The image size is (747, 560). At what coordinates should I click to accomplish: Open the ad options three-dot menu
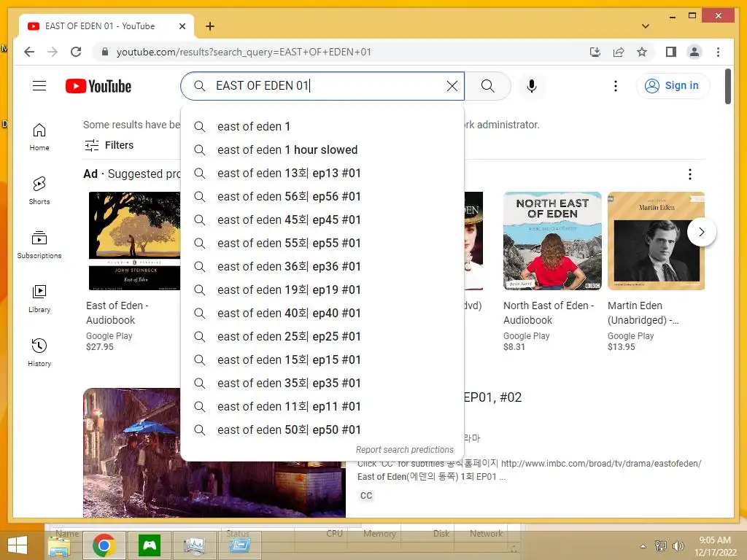pyautogui.click(x=690, y=174)
